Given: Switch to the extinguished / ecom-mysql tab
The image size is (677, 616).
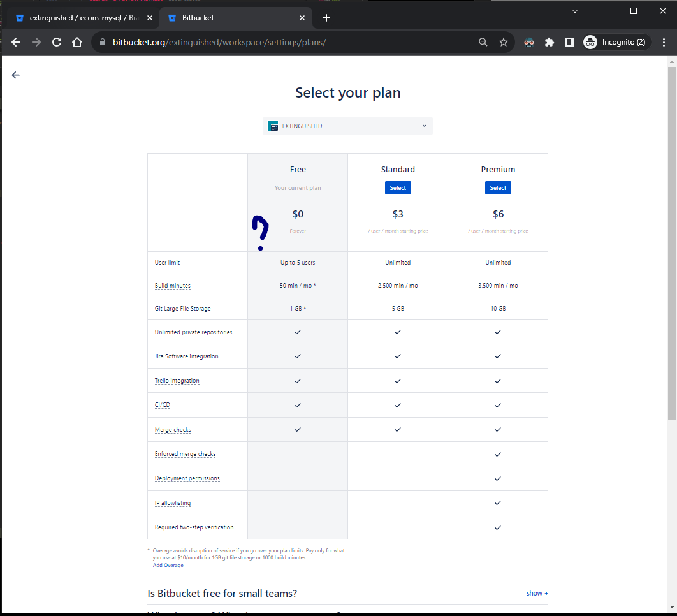Looking at the screenshot, I should (84, 18).
